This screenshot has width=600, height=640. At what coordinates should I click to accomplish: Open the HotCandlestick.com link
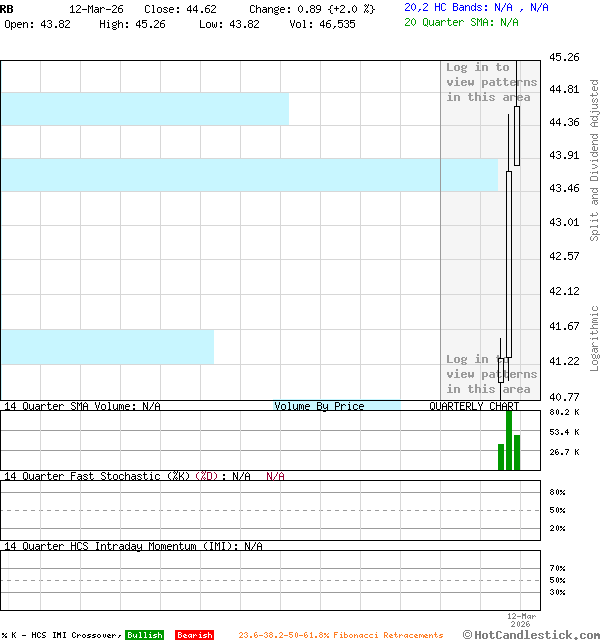pos(531,634)
